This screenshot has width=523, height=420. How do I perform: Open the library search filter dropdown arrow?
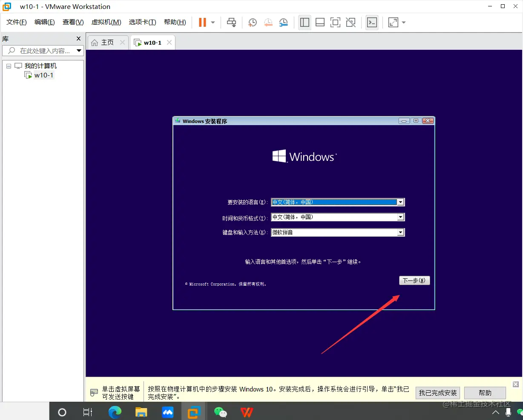[79, 51]
